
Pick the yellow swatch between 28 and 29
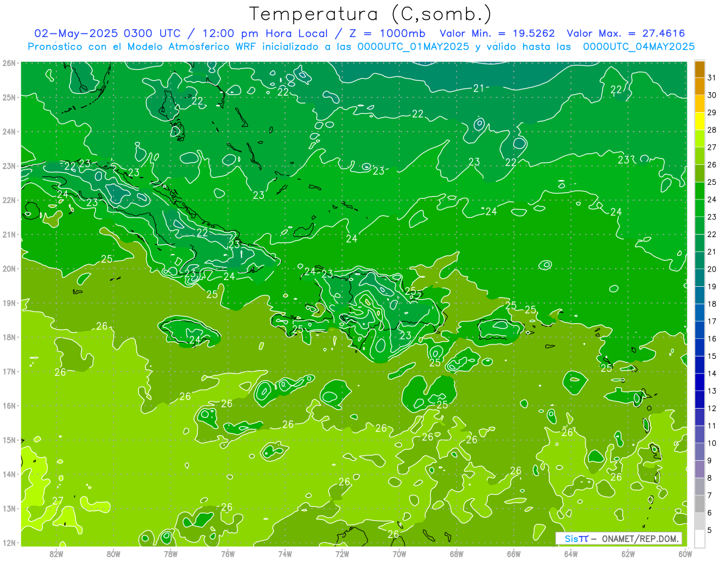click(x=699, y=121)
